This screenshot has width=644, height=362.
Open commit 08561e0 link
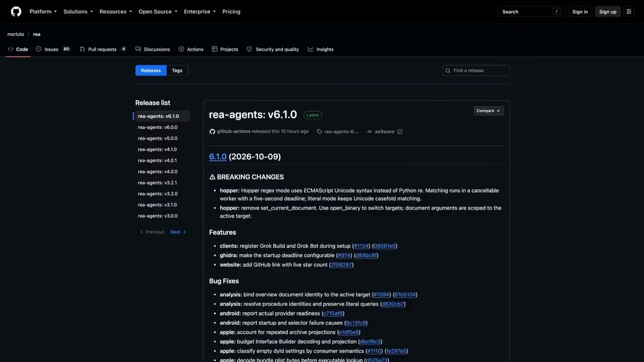385,246
